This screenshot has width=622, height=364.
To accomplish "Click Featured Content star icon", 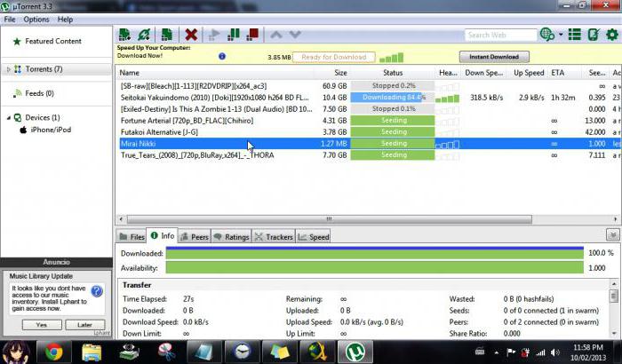I will pyautogui.click(x=17, y=41).
